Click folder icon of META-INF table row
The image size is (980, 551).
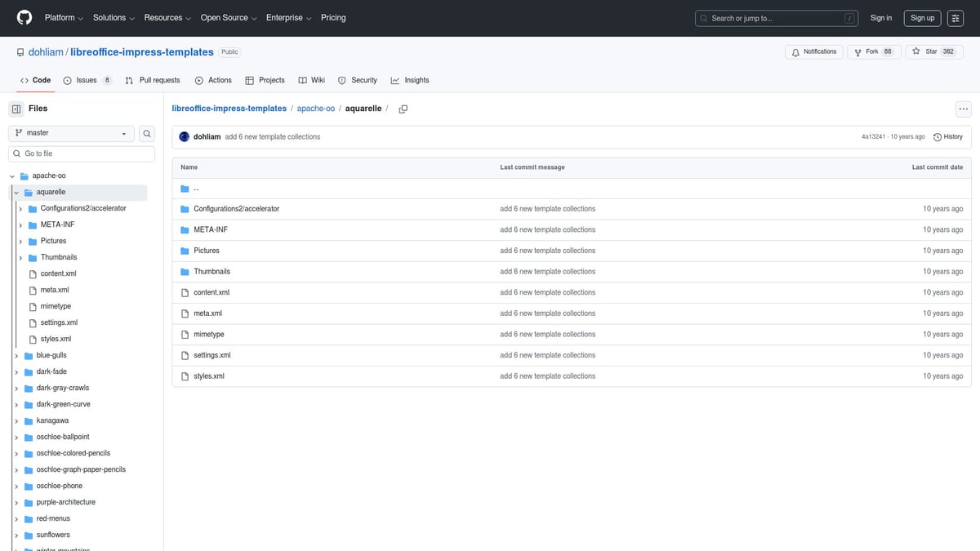(185, 230)
